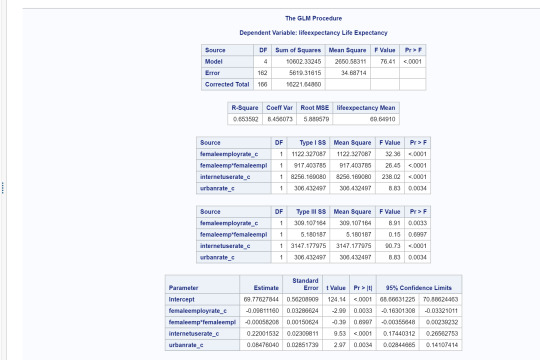Image resolution: width=540 pixels, height=360 pixels.
Task: Click urbanrate_c t Value 2.97
Action: click(x=340, y=345)
